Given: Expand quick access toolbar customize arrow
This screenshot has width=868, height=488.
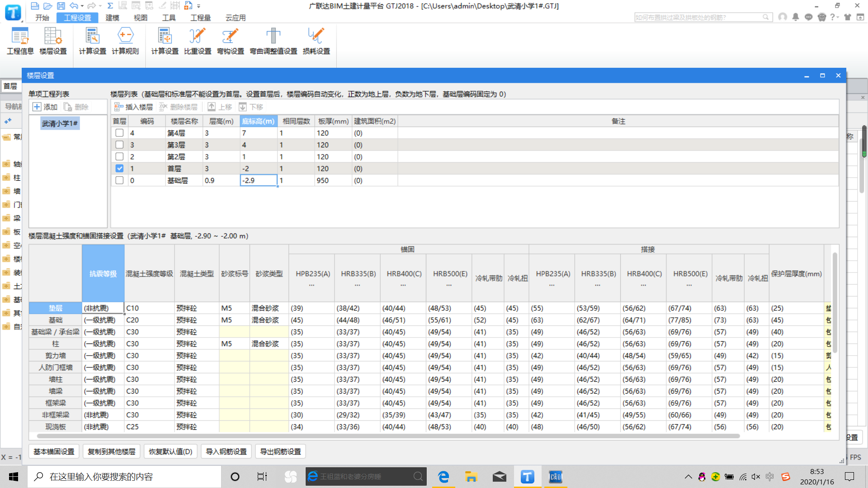Looking at the screenshot, I should (x=198, y=6).
